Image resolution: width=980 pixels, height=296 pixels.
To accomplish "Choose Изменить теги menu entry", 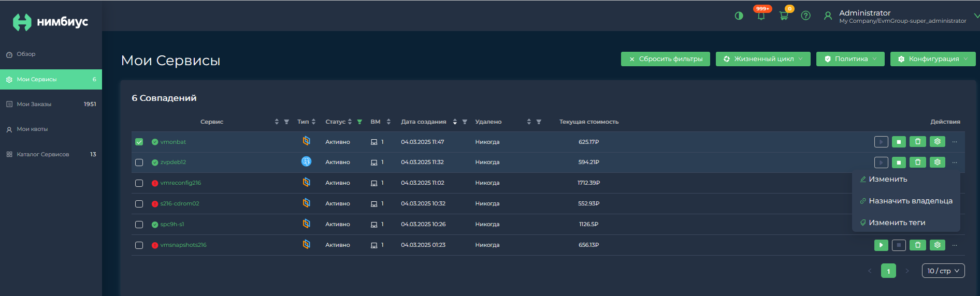I will tap(906, 223).
